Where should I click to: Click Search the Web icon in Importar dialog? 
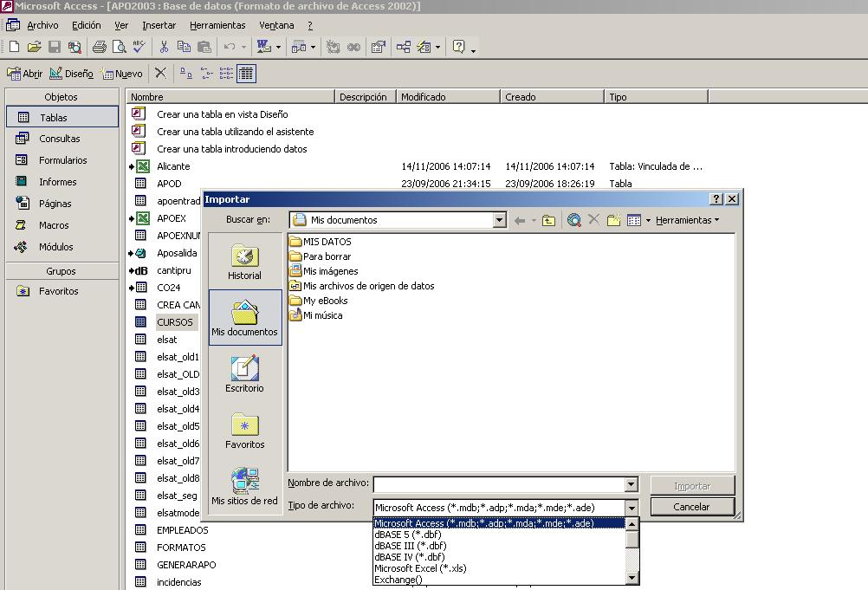tap(574, 220)
